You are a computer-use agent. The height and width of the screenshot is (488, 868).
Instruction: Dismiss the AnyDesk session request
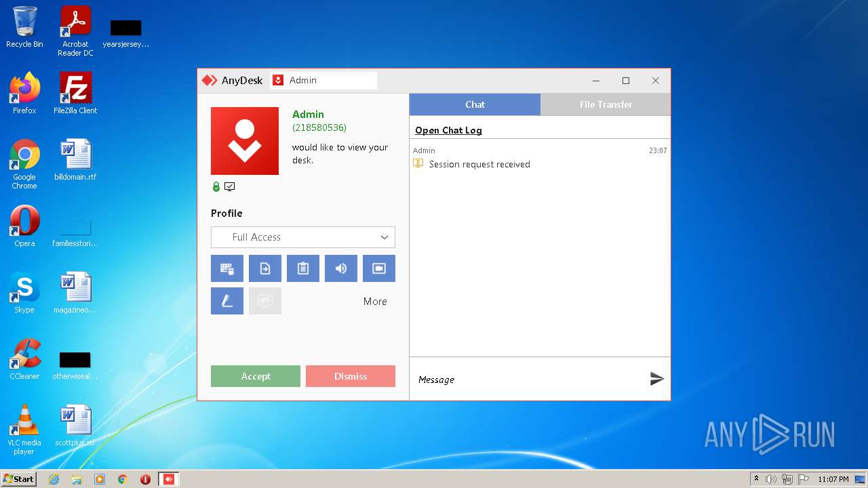pos(351,376)
